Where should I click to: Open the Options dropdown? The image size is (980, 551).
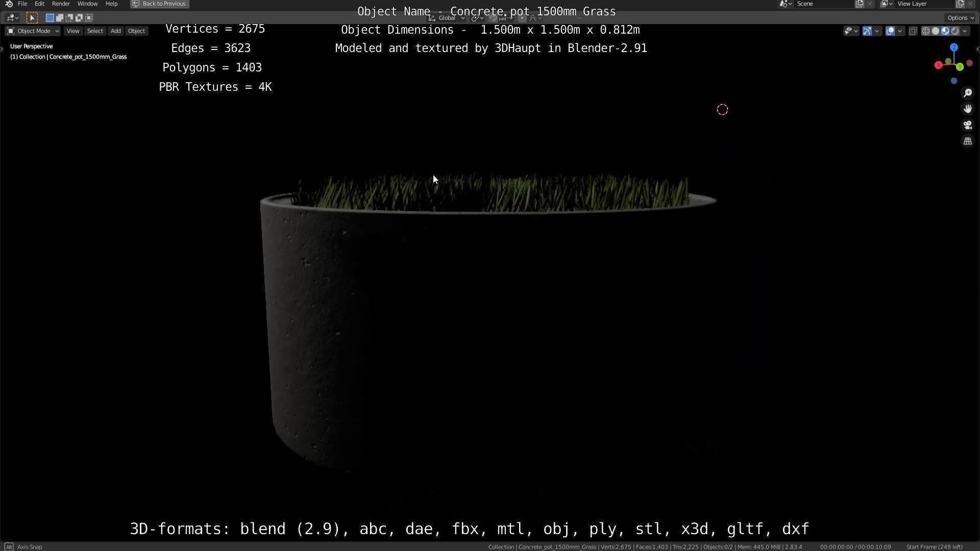960,18
